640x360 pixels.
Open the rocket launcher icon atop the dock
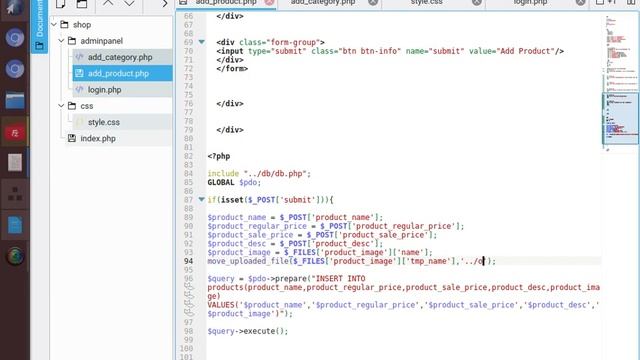tap(14, 7)
